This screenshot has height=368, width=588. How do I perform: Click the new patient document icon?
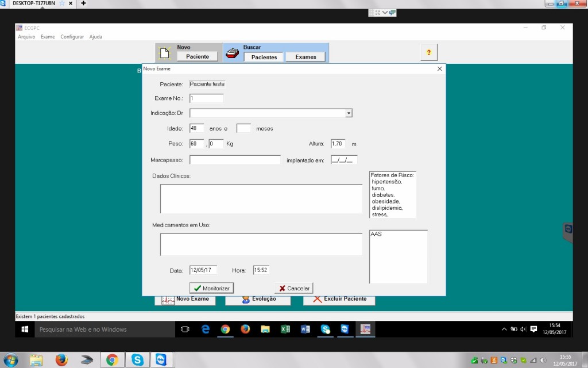[x=164, y=53]
